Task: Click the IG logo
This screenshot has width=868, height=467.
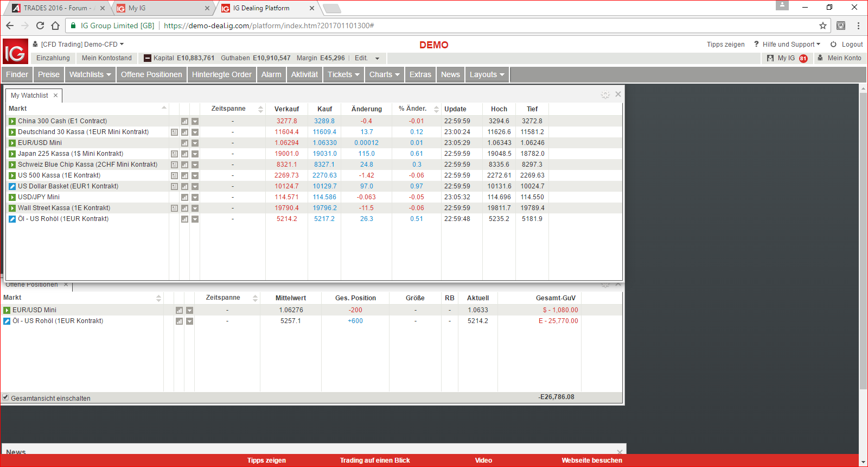Action: coord(15,52)
